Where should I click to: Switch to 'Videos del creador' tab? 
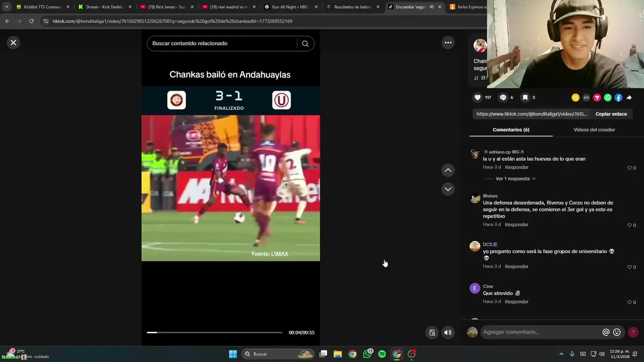click(x=594, y=130)
